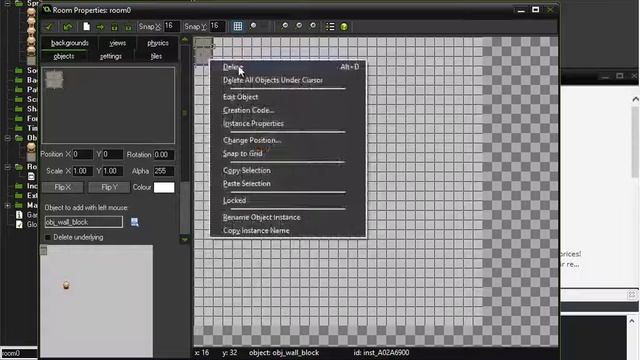Choose Change Position from context menu
The width and height of the screenshot is (640, 360).
click(288, 140)
